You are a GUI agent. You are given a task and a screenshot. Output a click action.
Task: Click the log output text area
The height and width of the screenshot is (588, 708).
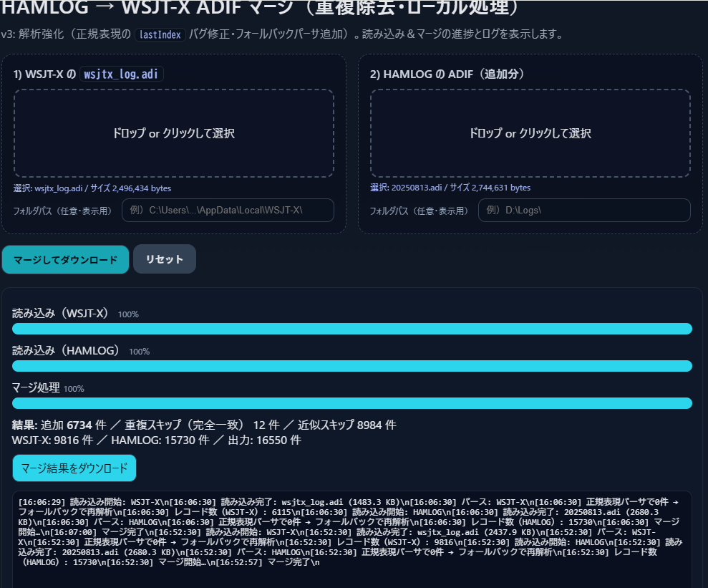[352, 539]
